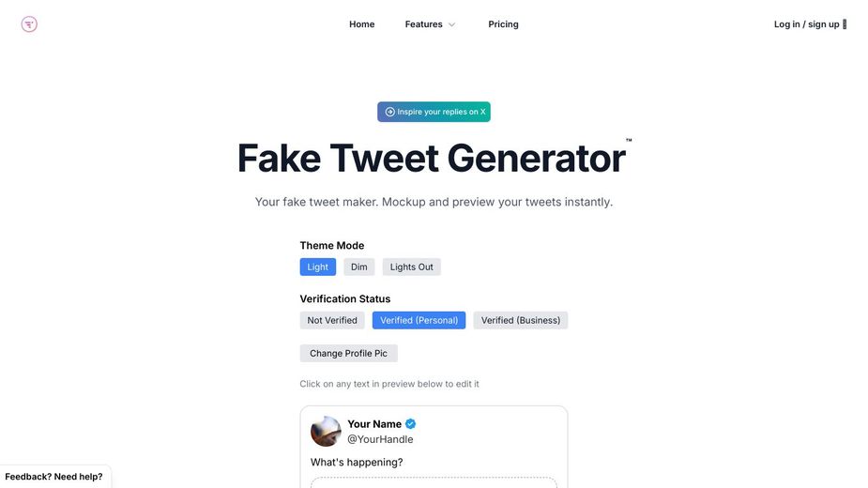Switch the theme to Dim
868x488 pixels.
359,267
